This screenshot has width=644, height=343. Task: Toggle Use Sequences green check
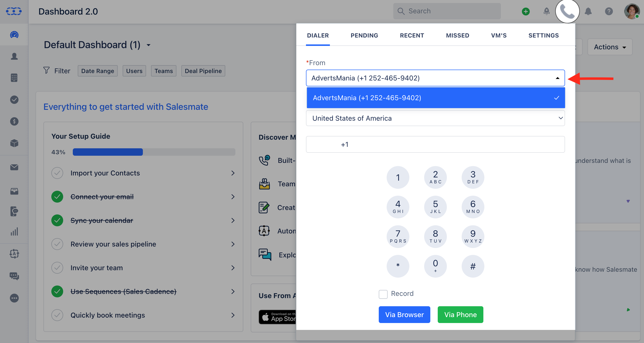(57, 291)
